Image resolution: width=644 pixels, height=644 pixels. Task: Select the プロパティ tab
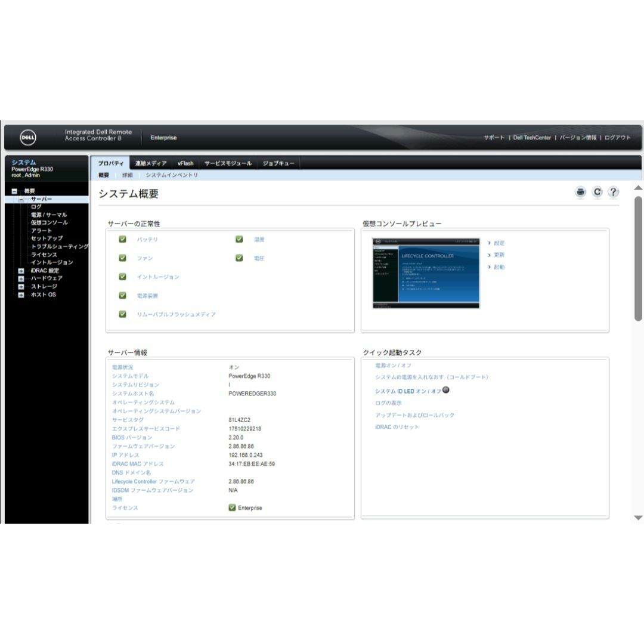pos(110,163)
